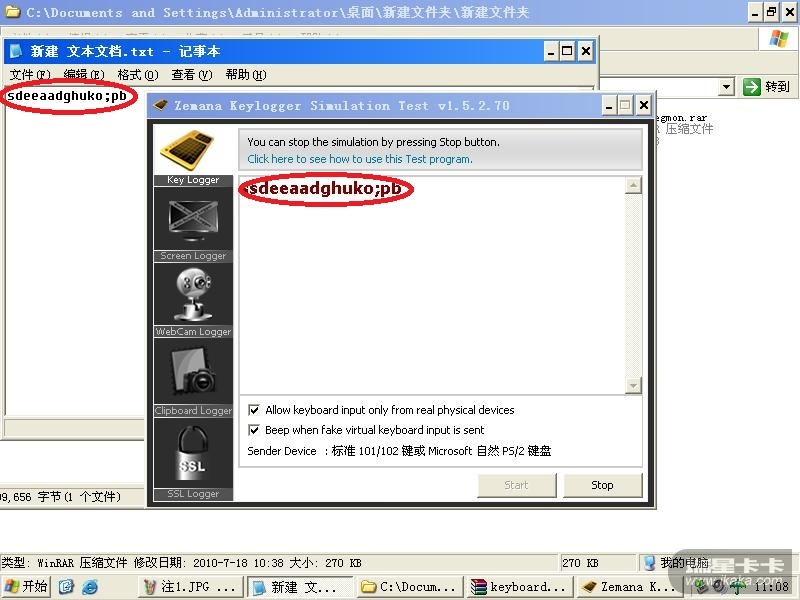Screen dimensions: 800x600
Task: Switch to the Notepad 新建 文... taskbar button
Action: (x=300, y=587)
